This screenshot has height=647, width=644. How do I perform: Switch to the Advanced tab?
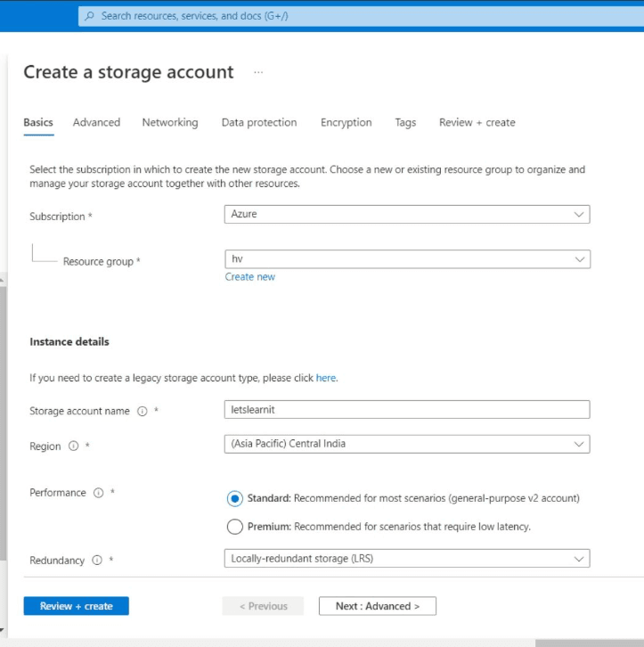(96, 123)
